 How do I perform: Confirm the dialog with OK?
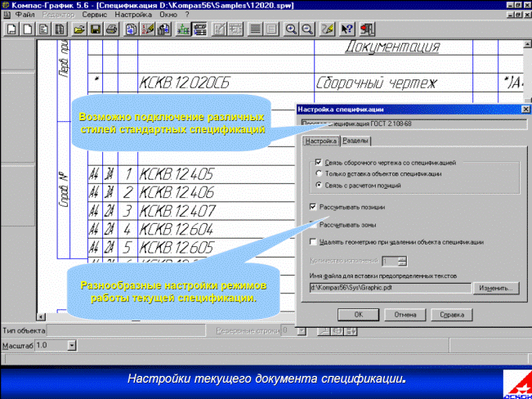point(358,315)
